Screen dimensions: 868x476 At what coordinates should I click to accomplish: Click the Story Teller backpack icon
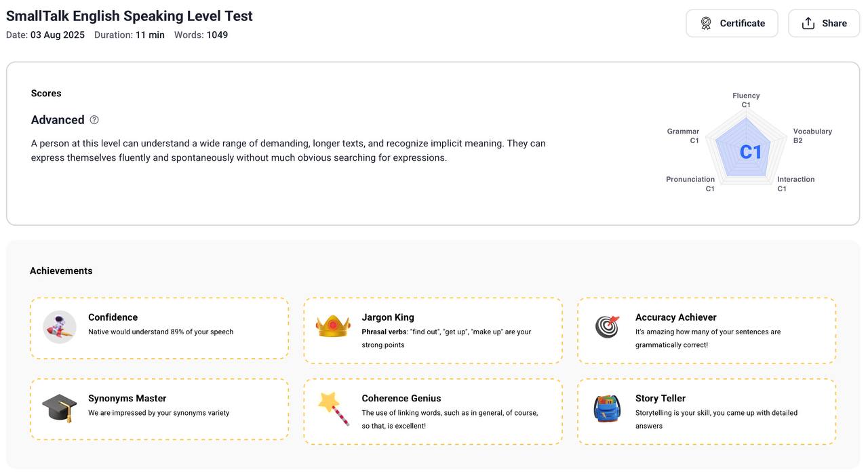(607, 408)
